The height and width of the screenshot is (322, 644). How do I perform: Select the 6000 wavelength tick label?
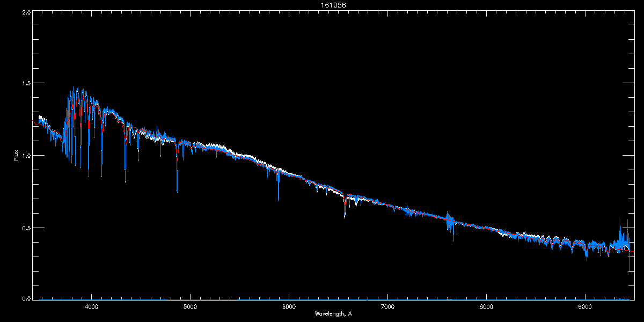coord(289,307)
